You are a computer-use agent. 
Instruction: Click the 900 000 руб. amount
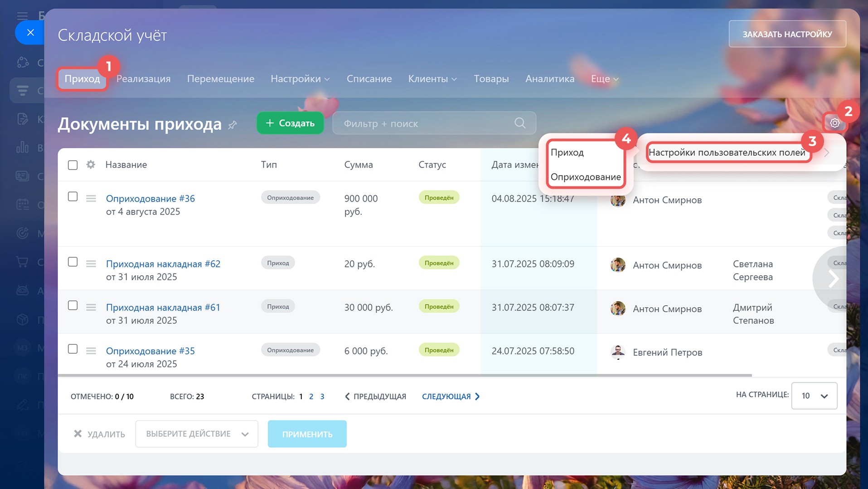(361, 205)
